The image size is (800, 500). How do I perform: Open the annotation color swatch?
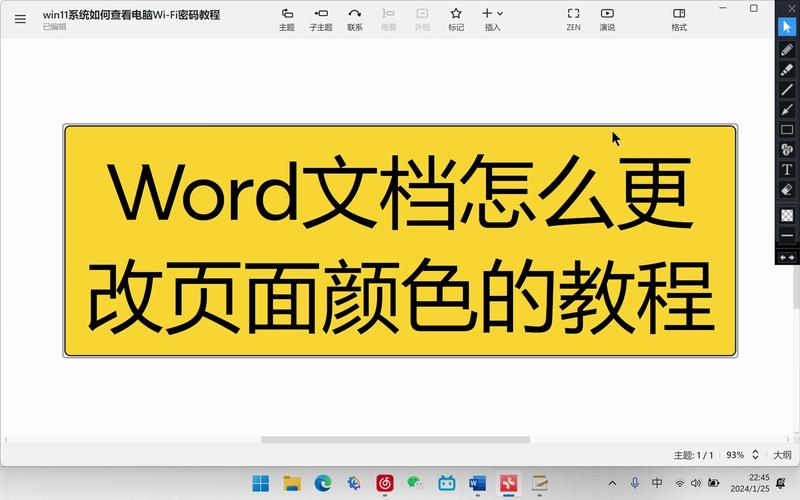pos(787,215)
